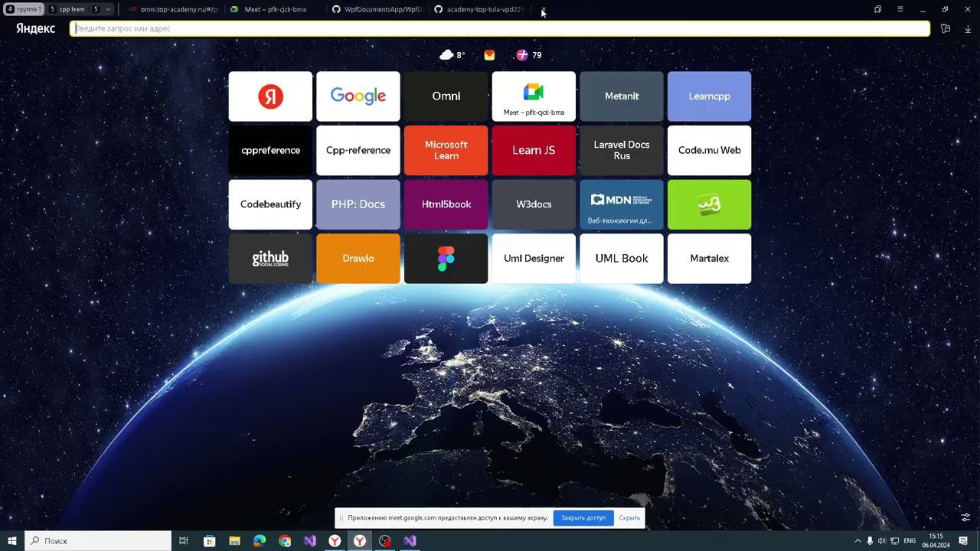The height and width of the screenshot is (551, 980).
Task: Open Task View on the taskbar
Action: [x=184, y=541]
